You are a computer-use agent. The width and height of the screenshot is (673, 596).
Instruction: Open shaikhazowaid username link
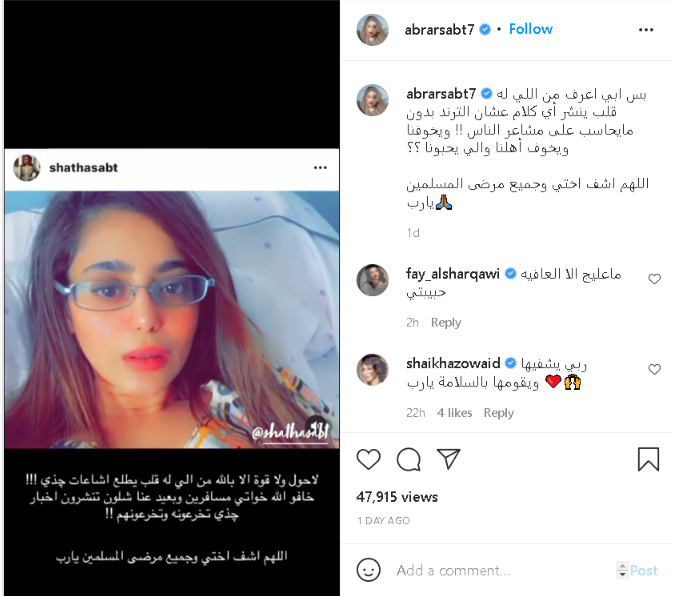(453, 363)
